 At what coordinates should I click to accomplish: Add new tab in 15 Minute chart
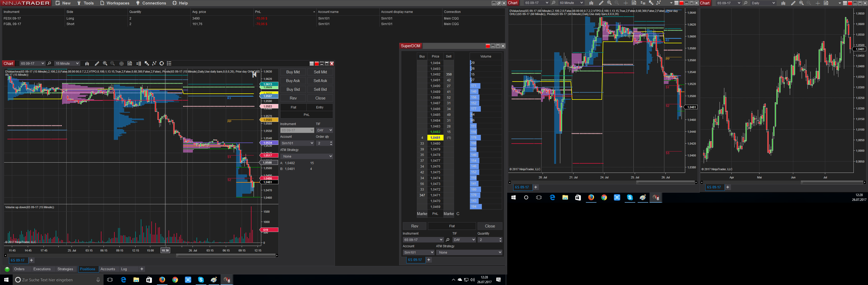[x=31, y=260]
